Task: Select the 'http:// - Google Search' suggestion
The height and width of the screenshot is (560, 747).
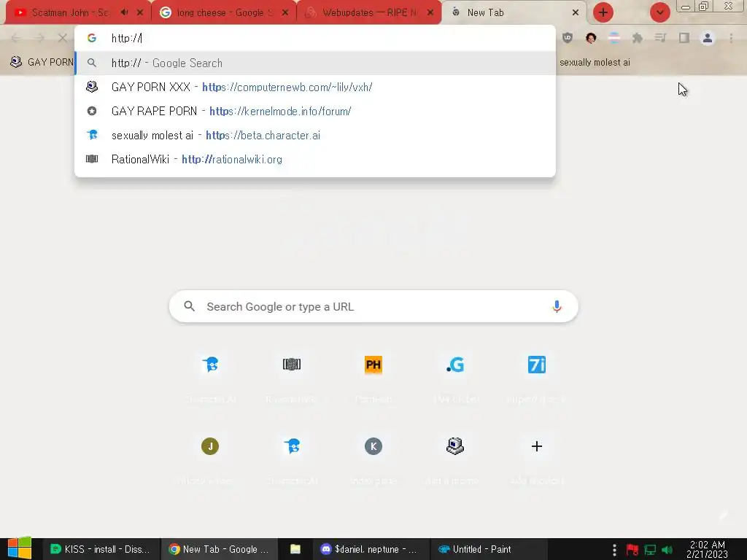Action: click(x=315, y=63)
